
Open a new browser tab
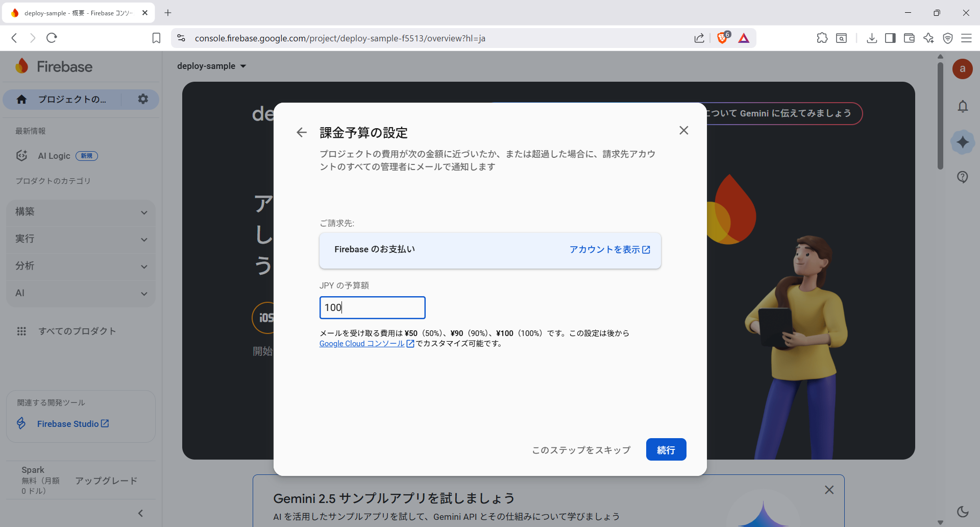coord(168,13)
